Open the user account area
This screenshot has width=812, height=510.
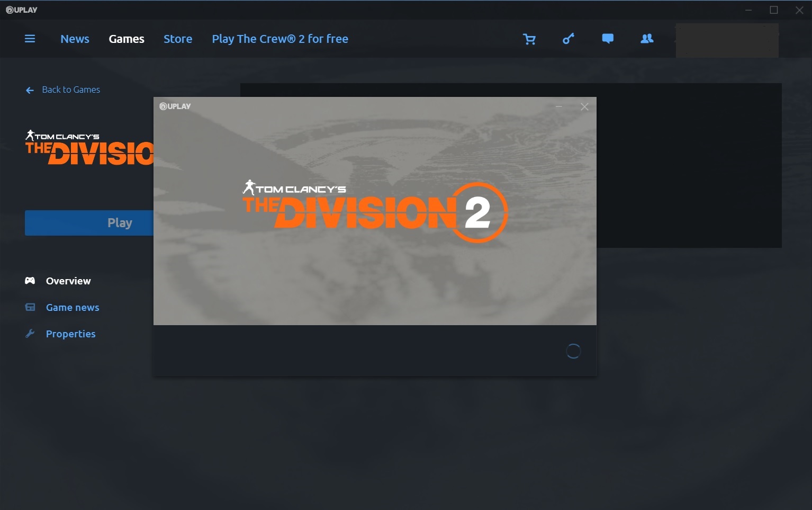[x=727, y=40]
